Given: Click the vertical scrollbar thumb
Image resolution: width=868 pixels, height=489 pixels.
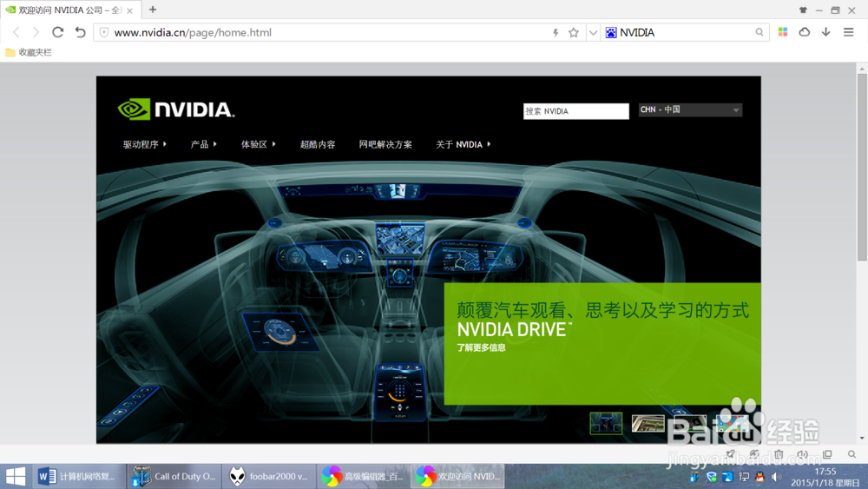Looking at the screenshot, I should [x=862, y=168].
